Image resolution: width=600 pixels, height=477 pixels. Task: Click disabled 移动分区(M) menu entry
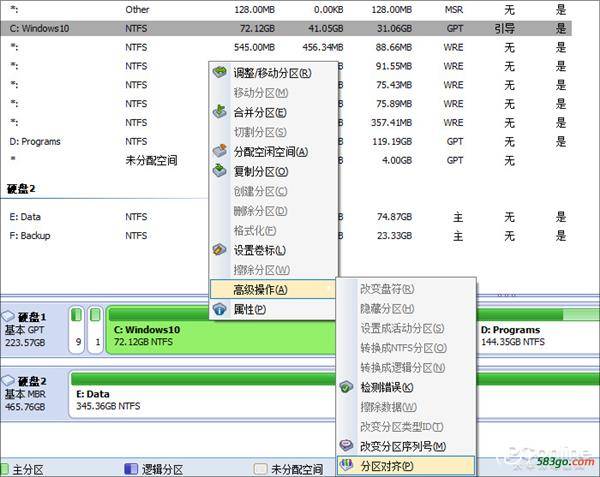pyautogui.click(x=273, y=93)
